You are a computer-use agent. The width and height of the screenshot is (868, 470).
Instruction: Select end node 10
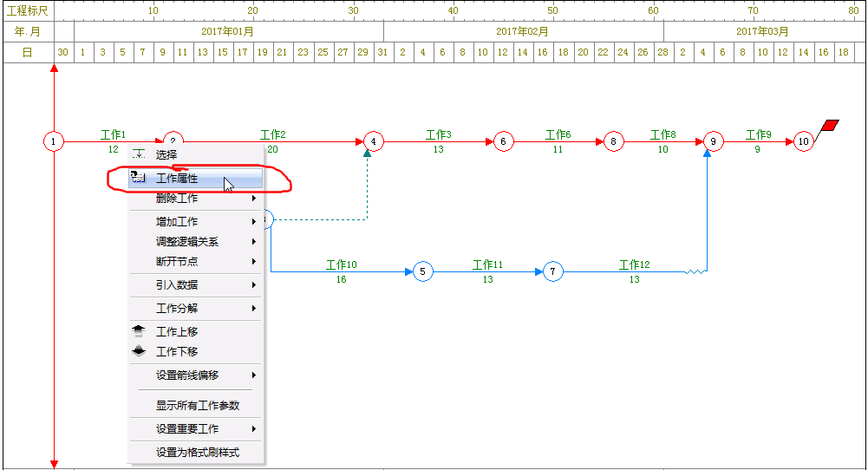click(803, 141)
